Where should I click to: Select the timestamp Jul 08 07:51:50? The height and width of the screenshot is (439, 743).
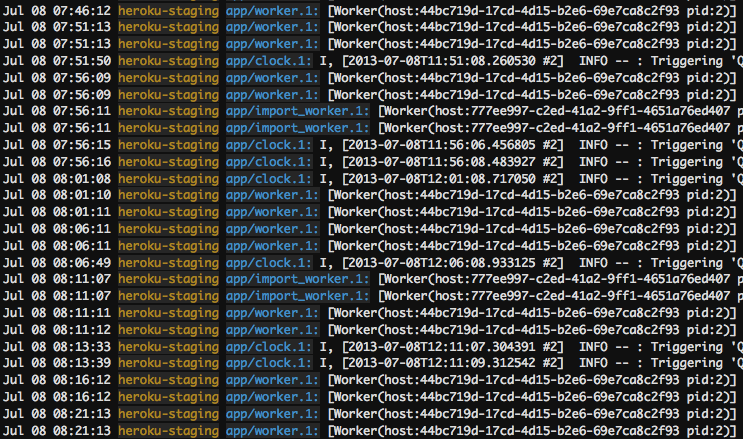coord(57,61)
